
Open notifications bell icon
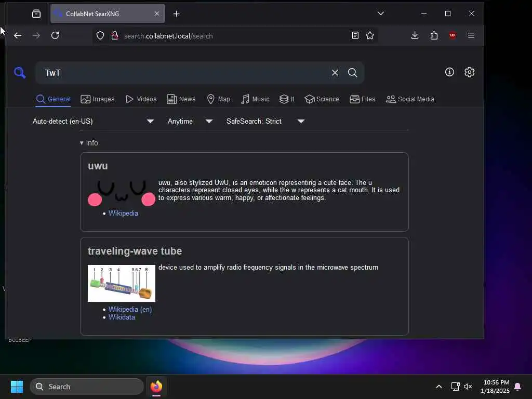[517, 387]
